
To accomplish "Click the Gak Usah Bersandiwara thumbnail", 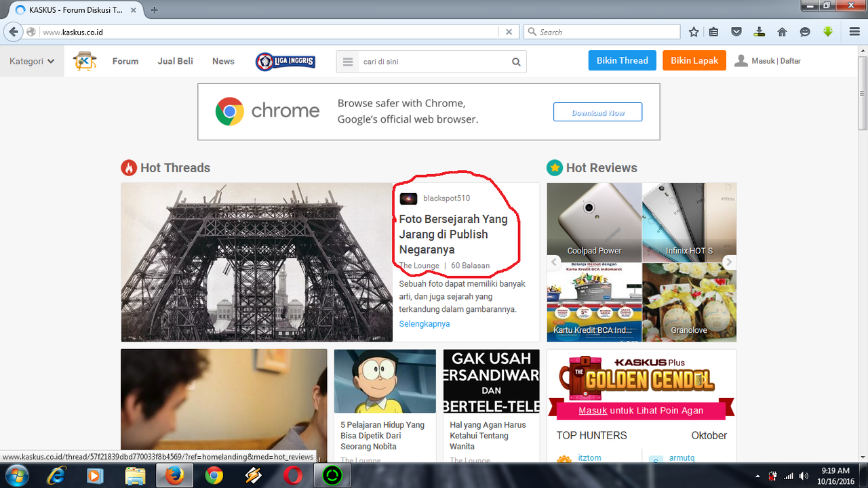I will [491, 381].
